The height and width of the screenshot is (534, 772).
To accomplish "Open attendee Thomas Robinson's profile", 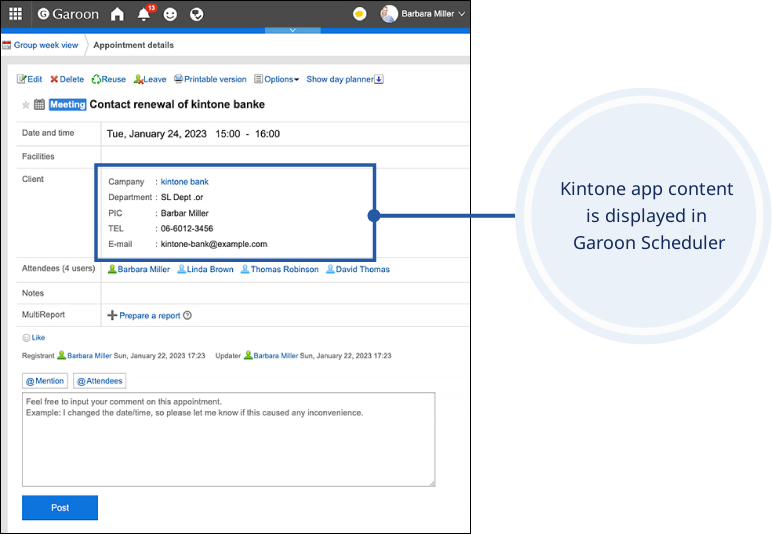I will pos(285,269).
